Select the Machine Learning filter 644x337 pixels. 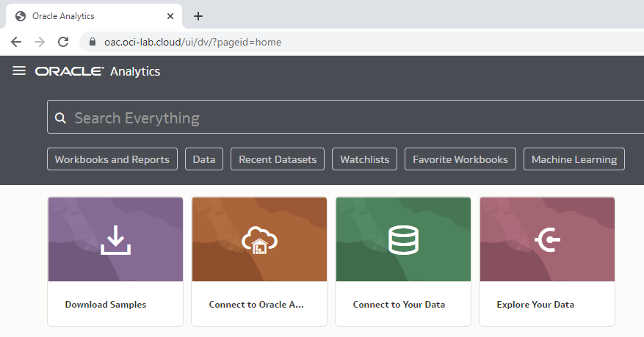tap(574, 159)
